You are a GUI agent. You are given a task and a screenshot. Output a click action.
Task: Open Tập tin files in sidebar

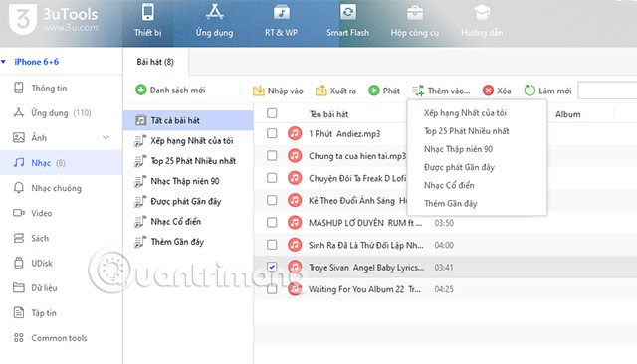click(x=61, y=313)
